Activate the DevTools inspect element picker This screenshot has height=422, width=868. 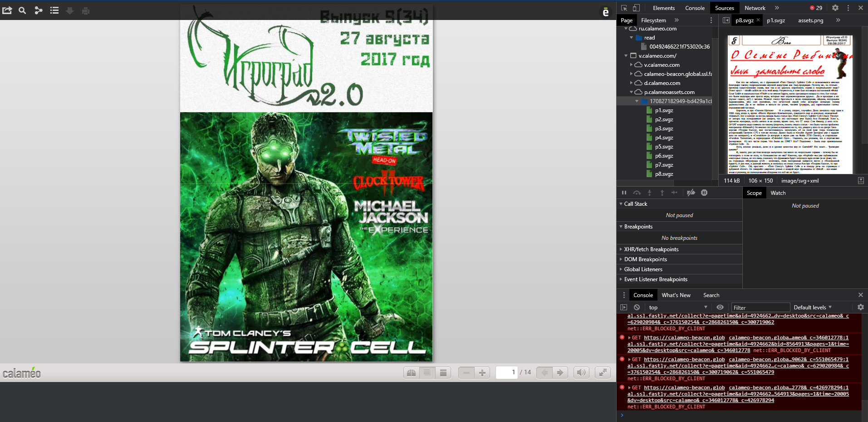tap(624, 8)
